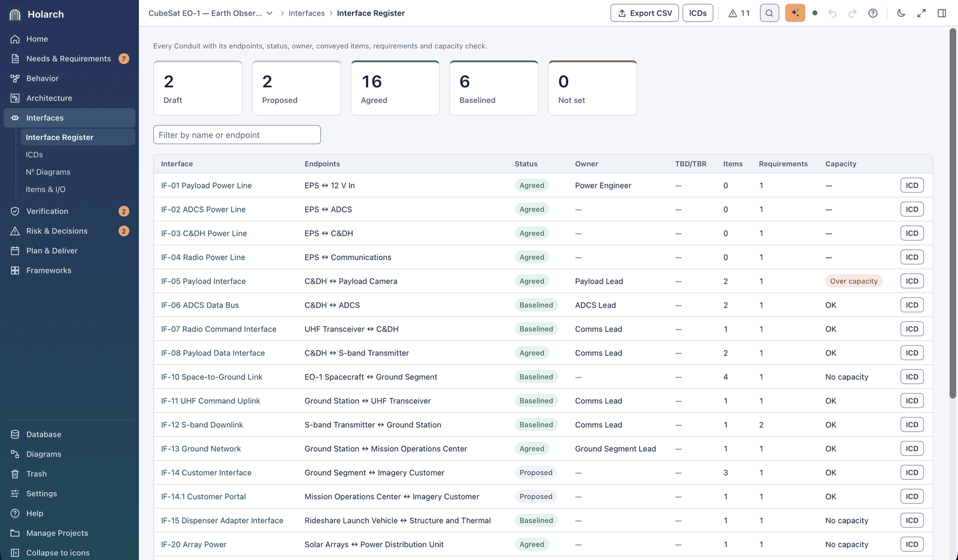Open the help question-mark icon in toolbar
The image size is (958, 560).
click(x=873, y=13)
